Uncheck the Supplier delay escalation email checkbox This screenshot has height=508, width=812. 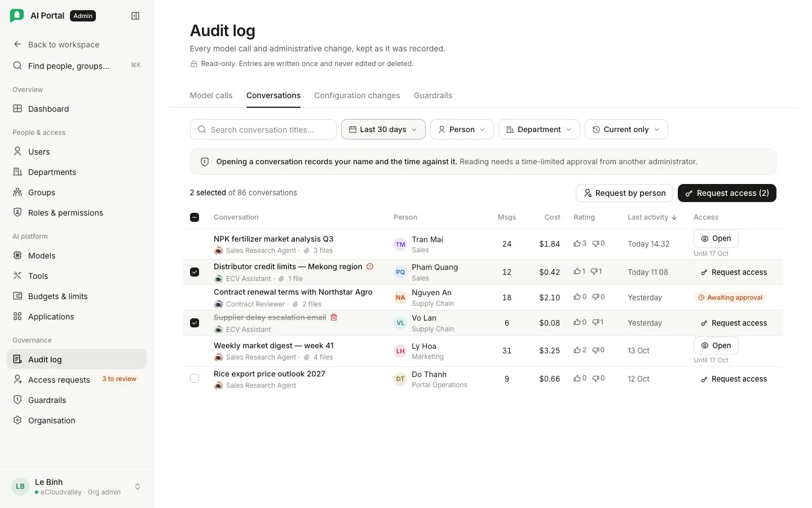pos(195,323)
